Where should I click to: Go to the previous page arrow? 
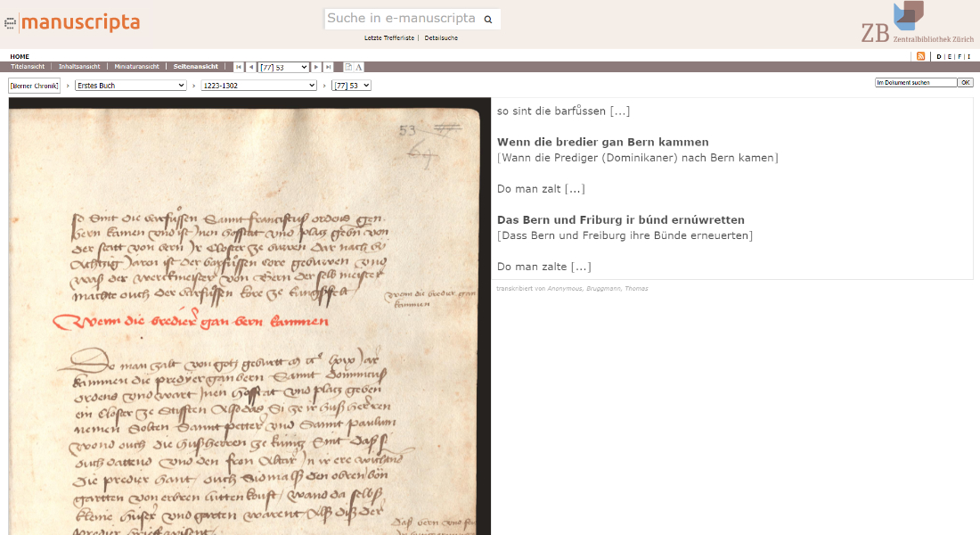tap(250, 67)
